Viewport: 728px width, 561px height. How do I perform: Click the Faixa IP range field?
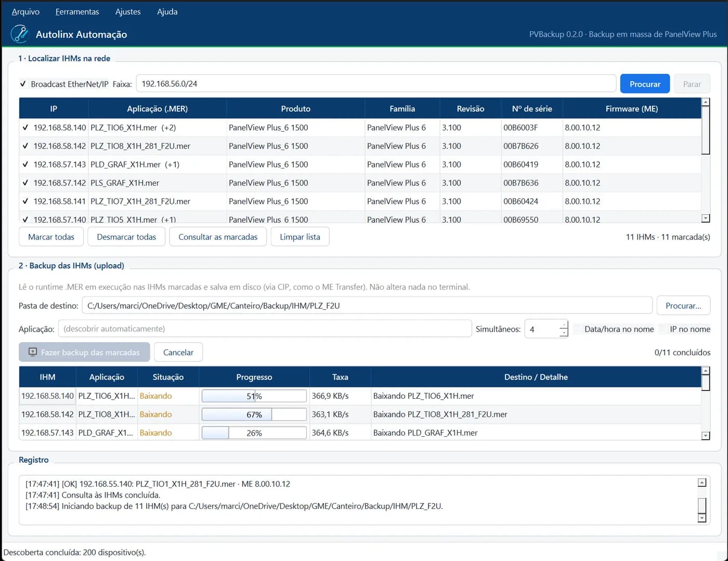376,84
